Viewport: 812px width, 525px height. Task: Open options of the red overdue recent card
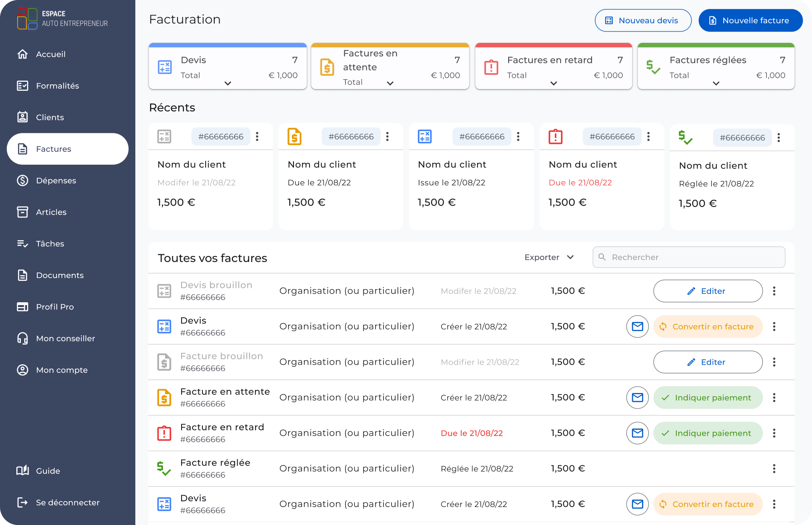coord(648,137)
